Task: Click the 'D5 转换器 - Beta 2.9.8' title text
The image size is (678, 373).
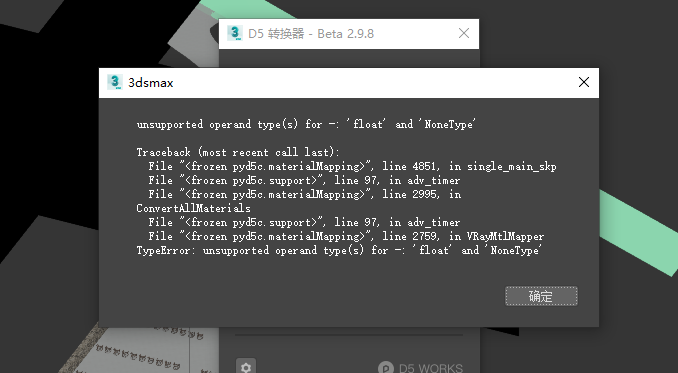Action: click(311, 34)
